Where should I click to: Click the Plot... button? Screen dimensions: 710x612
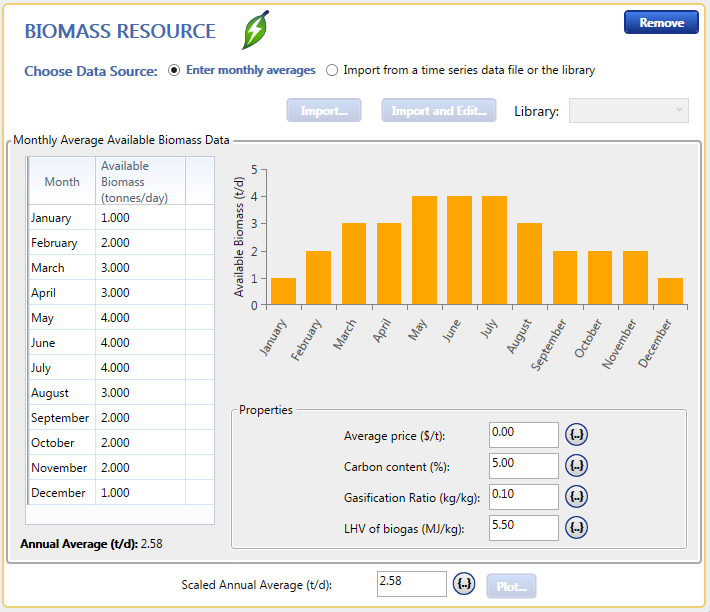[512, 586]
